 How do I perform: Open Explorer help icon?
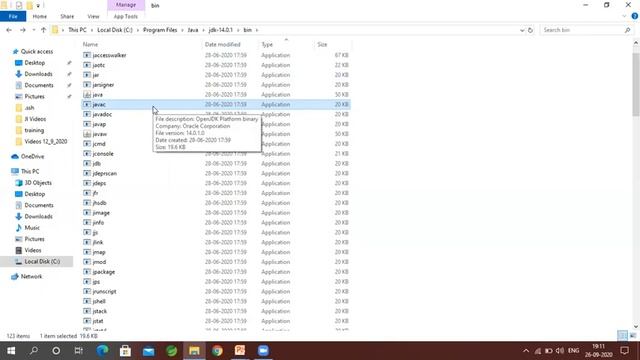[x=634, y=16]
